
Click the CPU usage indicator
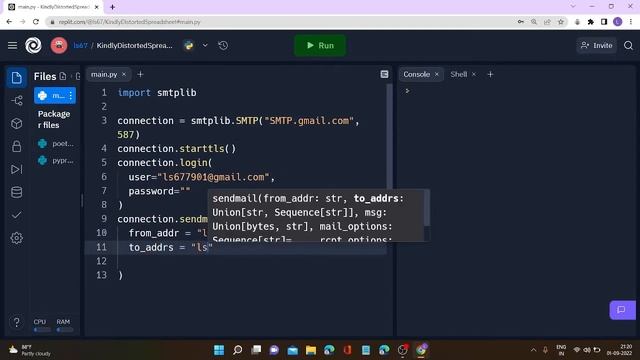41,325
